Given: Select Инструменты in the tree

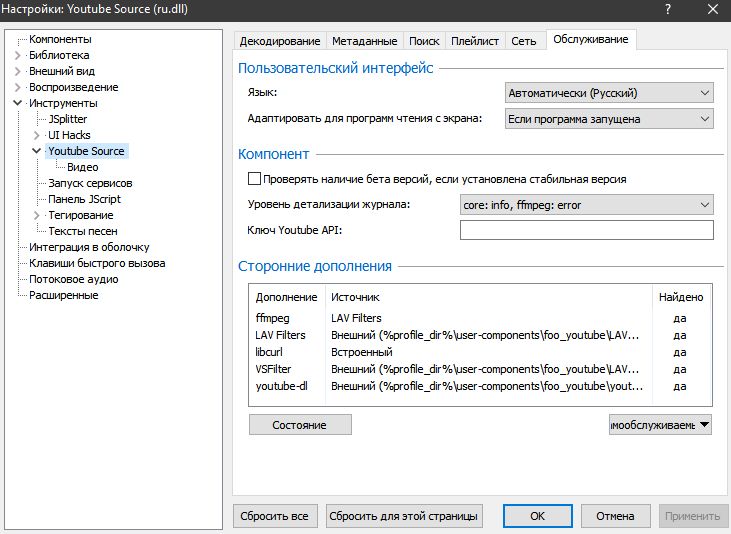Looking at the screenshot, I should (63, 103).
